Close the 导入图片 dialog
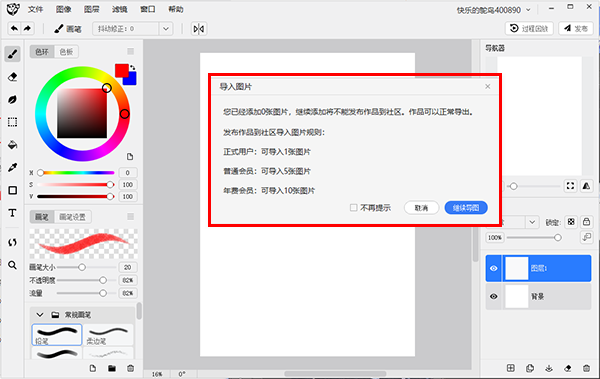The image size is (600, 379). click(x=488, y=87)
